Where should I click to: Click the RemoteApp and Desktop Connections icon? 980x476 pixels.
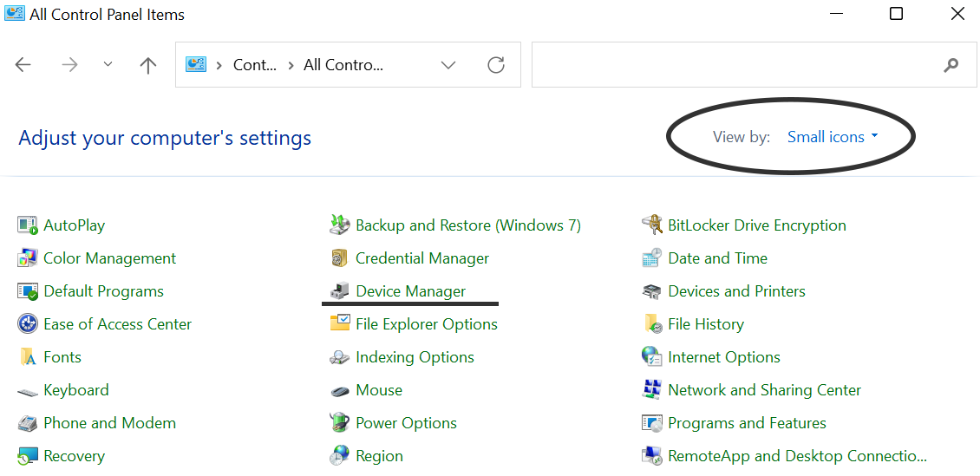click(652, 456)
